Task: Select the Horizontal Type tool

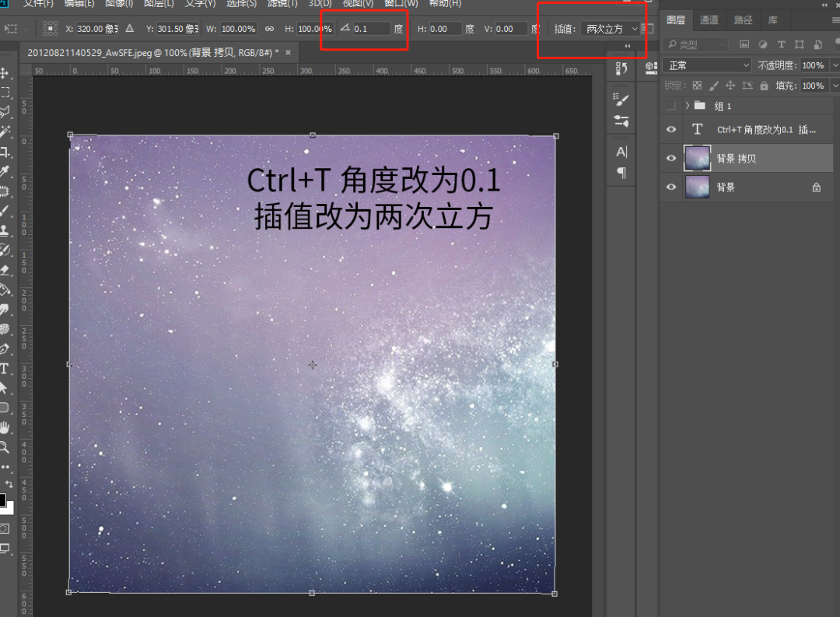Action: (5, 368)
